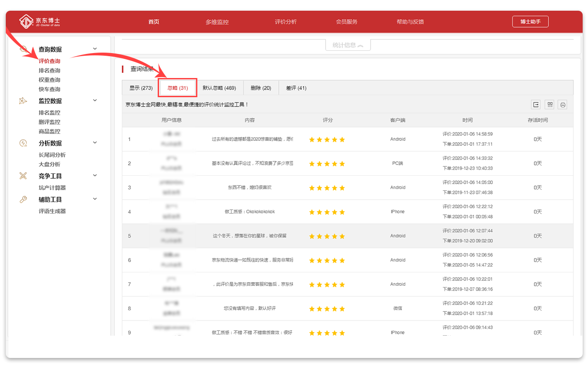
Task: Switch to the 默认忽略 (469) tab
Action: click(219, 88)
